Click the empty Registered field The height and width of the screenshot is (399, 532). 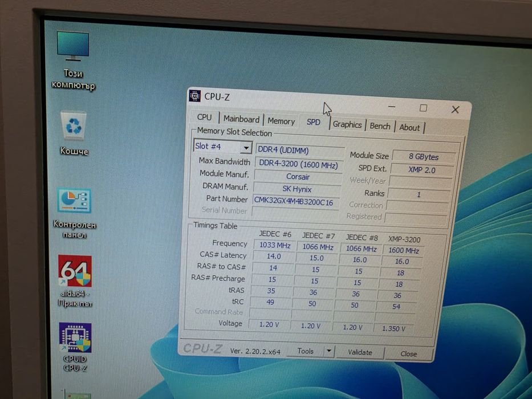pyautogui.click(x=415, y=218)
